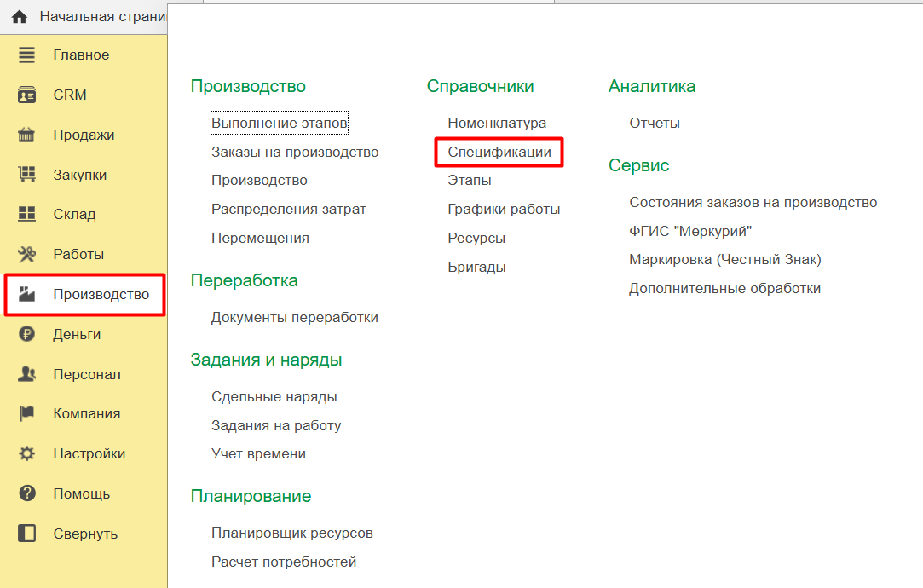This screenshot has height=588, width=923.
Task: Open the Этапы catalog
Action: [x=469, y=180]
